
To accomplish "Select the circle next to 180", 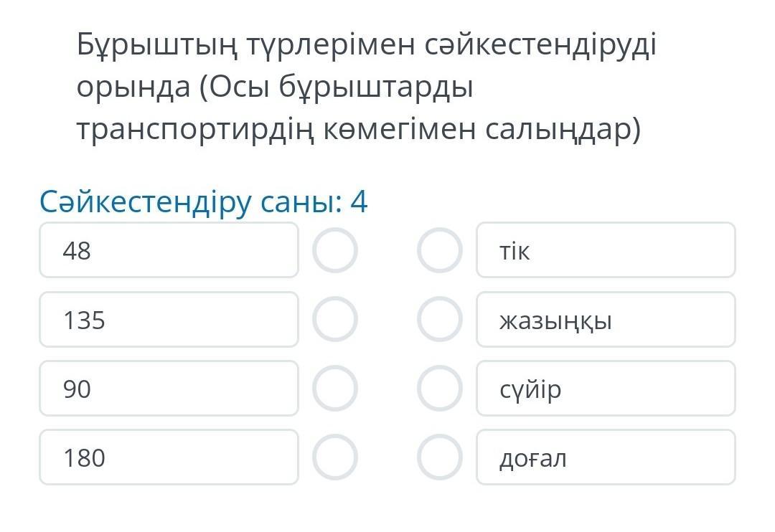I will click(334, 457).
